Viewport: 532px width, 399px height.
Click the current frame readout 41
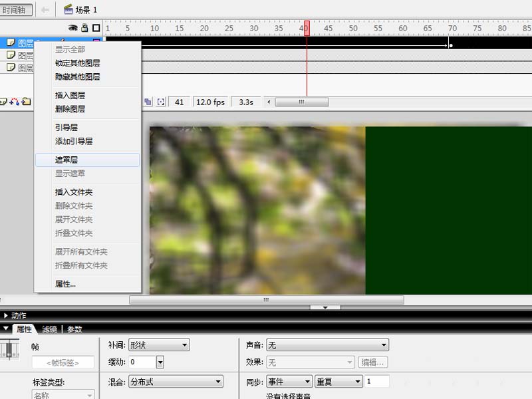pyautogui.click(x=179, y=102)
